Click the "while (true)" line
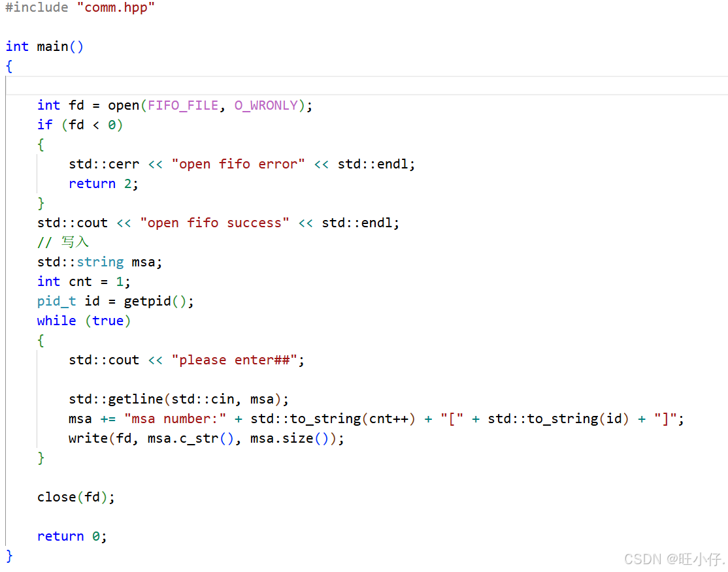This screenshot has height=572, width=728. [x=84, y=321]
